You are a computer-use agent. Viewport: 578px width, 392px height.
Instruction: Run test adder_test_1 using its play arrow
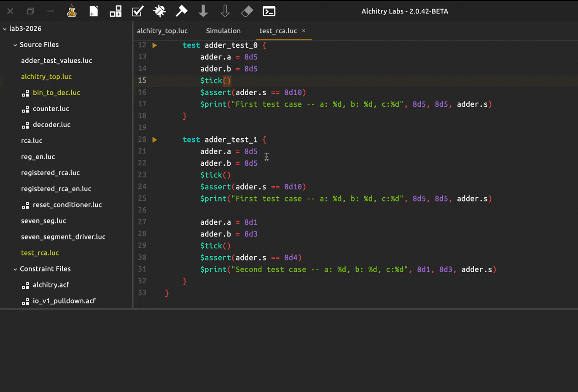pyautogui.click(x=155, y=140)
